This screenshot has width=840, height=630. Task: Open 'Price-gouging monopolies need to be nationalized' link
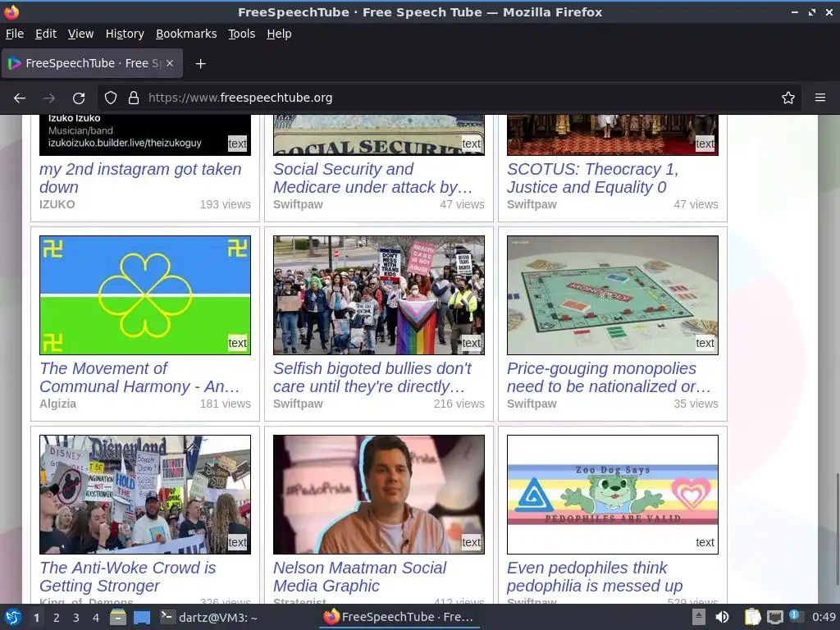point(609,377)
